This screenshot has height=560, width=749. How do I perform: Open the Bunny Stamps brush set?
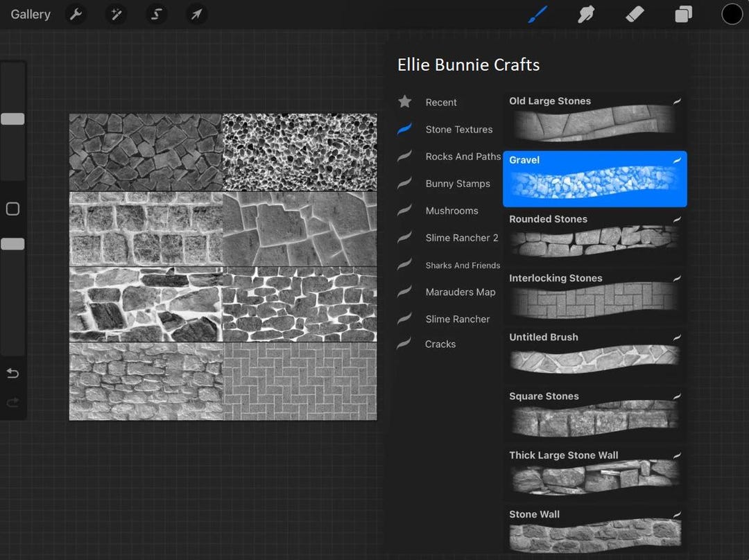click(x=459, y=184)
